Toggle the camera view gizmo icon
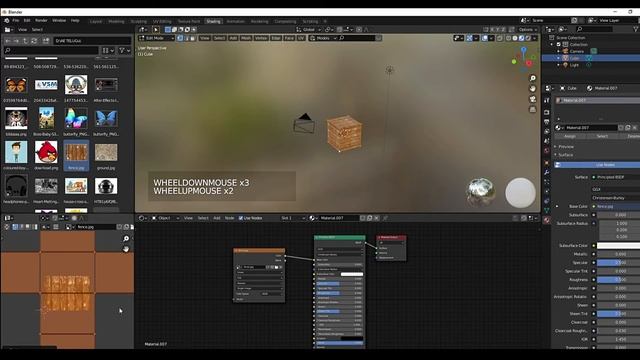 coord(533,99)
